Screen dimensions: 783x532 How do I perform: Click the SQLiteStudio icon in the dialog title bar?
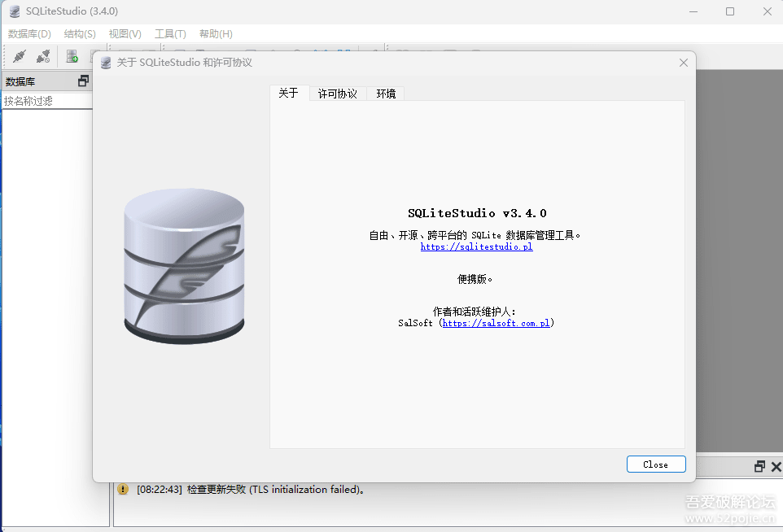(106, 63)
